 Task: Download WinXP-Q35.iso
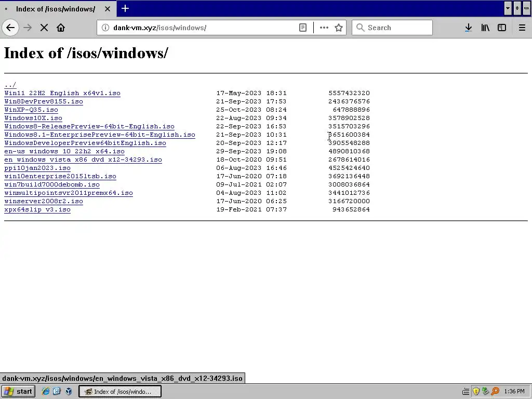[31, 110]
